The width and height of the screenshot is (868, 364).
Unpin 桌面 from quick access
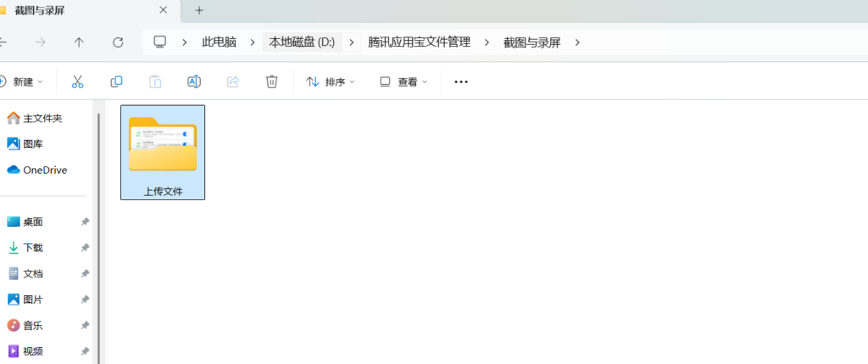(x=85, y=222)
